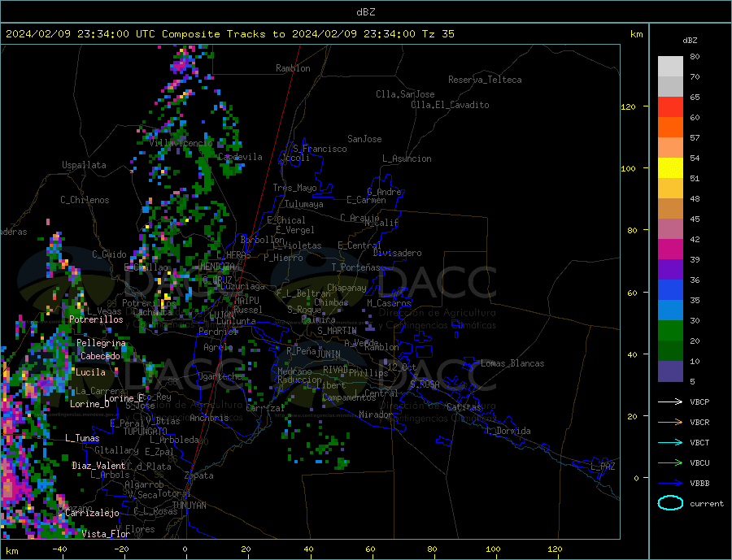Click the y-axis tick label 100
Image resolution: width=732 pixels, height=560 pixels.
pyautogui.click(x=629, y=168)
